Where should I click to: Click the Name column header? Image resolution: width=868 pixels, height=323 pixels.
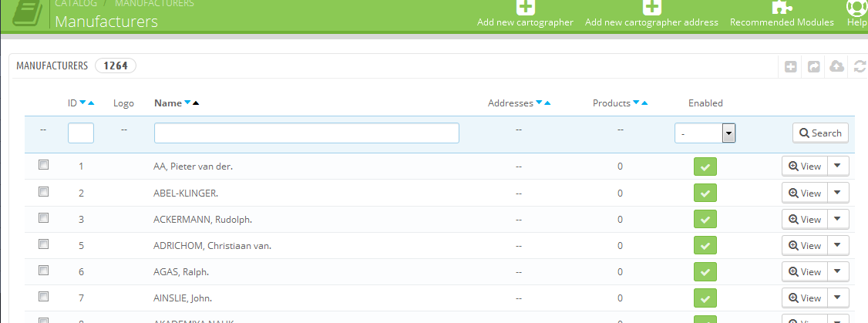[x=168, y=103]
